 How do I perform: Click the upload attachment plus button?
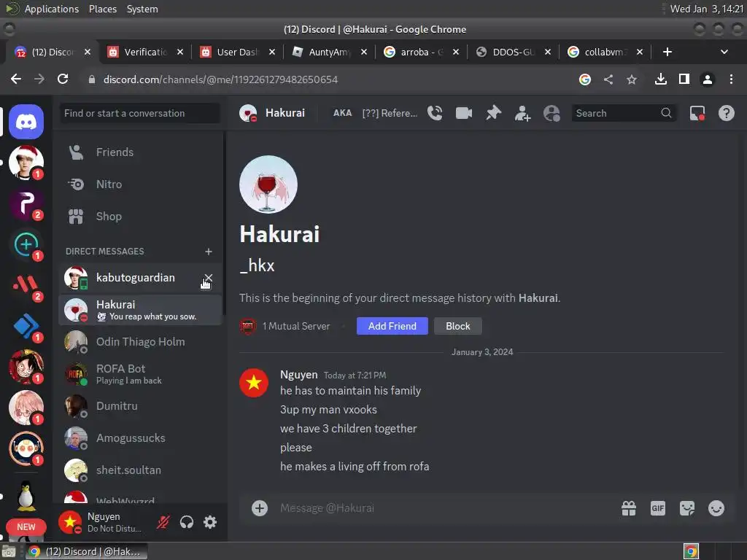[260, 508]
